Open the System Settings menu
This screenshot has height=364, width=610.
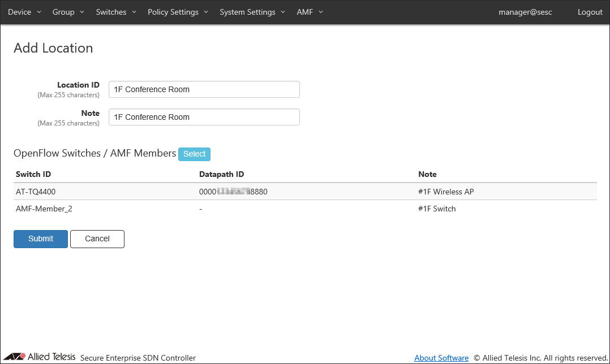tap(252, 12)
